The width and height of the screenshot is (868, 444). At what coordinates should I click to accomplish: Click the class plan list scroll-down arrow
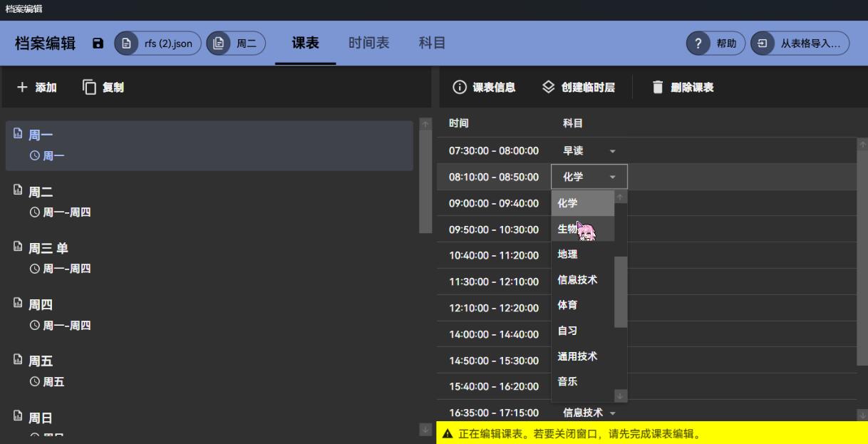tap(425, 429)
